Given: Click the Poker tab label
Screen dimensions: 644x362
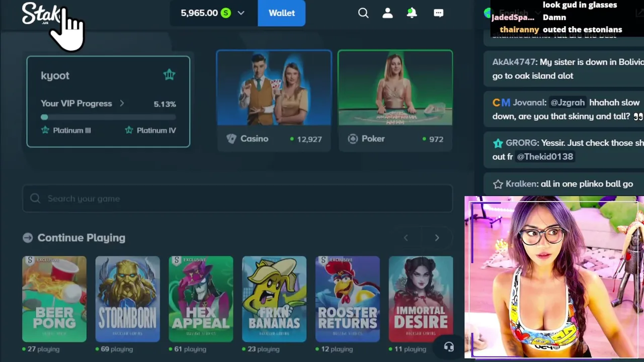Looking at the screenshot, I should coord(373,139).
